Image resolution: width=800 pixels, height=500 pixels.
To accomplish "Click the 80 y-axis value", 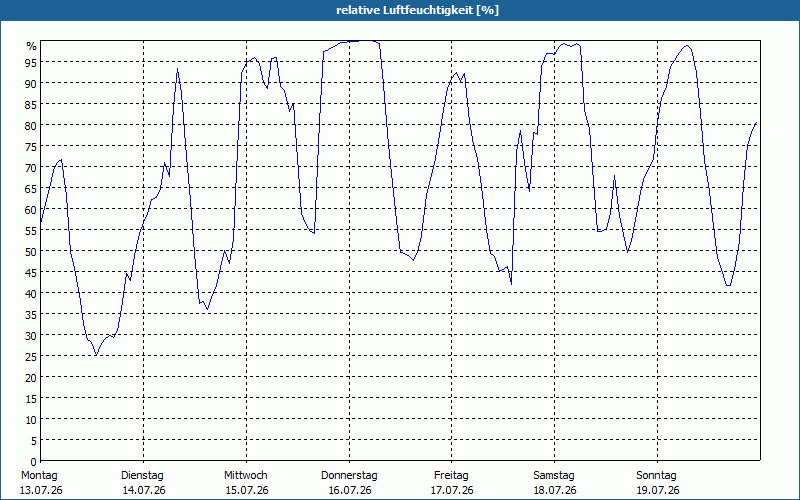I will [31, 125].
